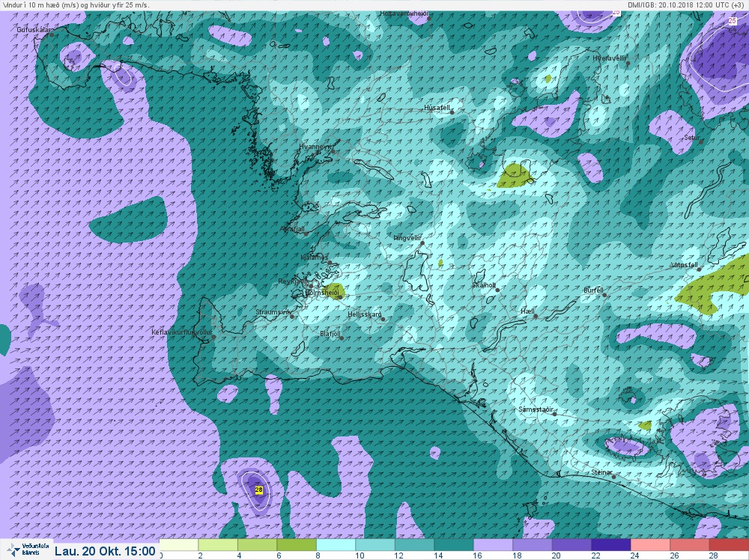Select the 8–10 m/s legend color
This screenshot has height=560, width=749.
coord(336,545)
